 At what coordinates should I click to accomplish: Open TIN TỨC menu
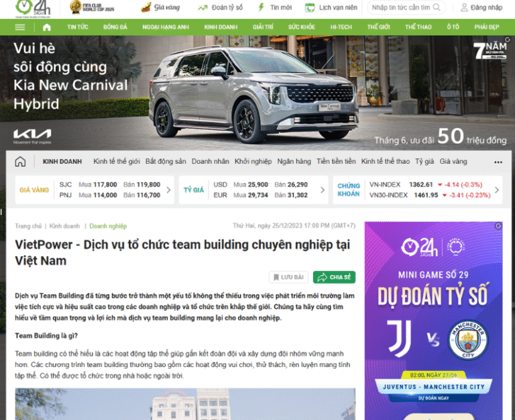point(78,28)
